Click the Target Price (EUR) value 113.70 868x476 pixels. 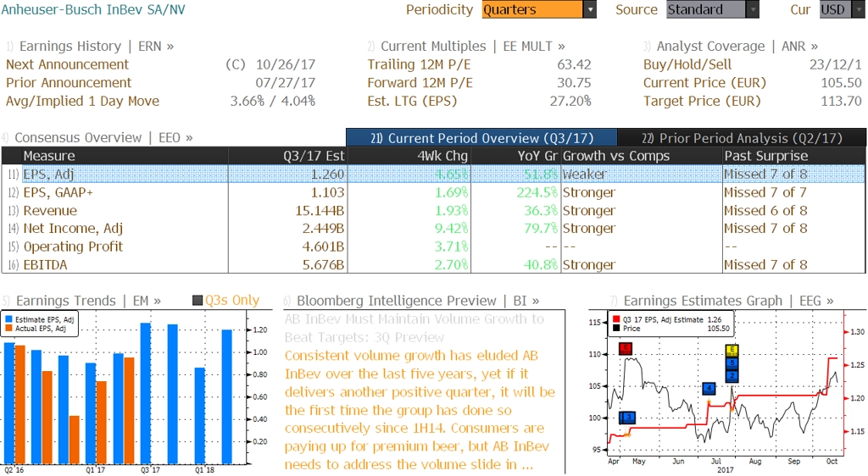842,101
